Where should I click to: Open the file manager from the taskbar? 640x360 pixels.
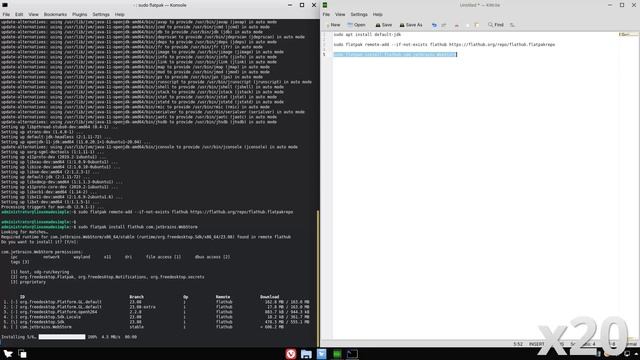click(x=306, y=354)
